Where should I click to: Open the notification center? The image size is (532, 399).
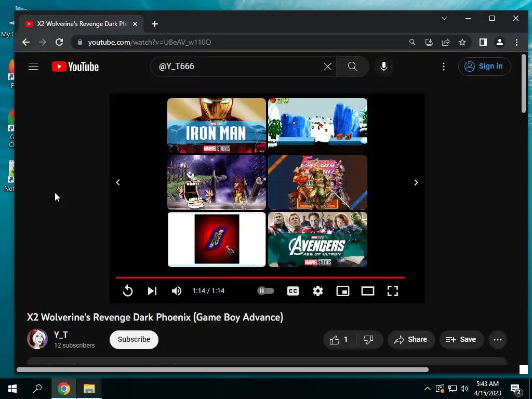[515, 390]
